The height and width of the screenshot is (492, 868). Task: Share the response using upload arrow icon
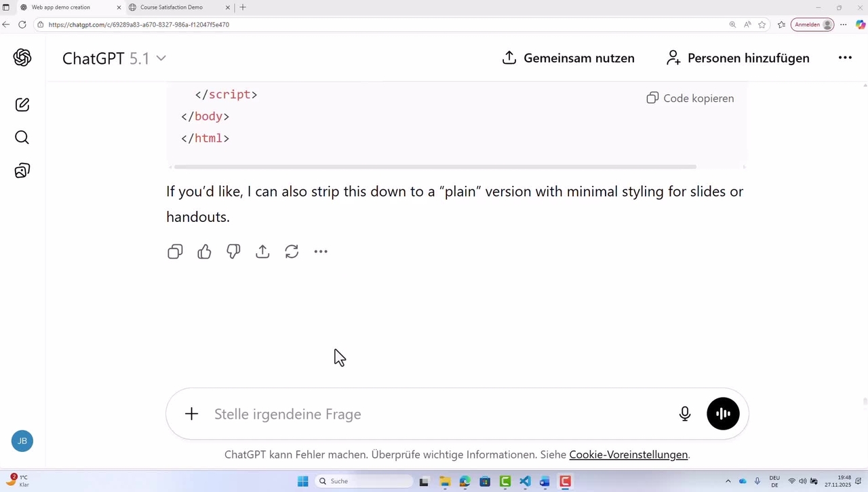pos(262,252)
